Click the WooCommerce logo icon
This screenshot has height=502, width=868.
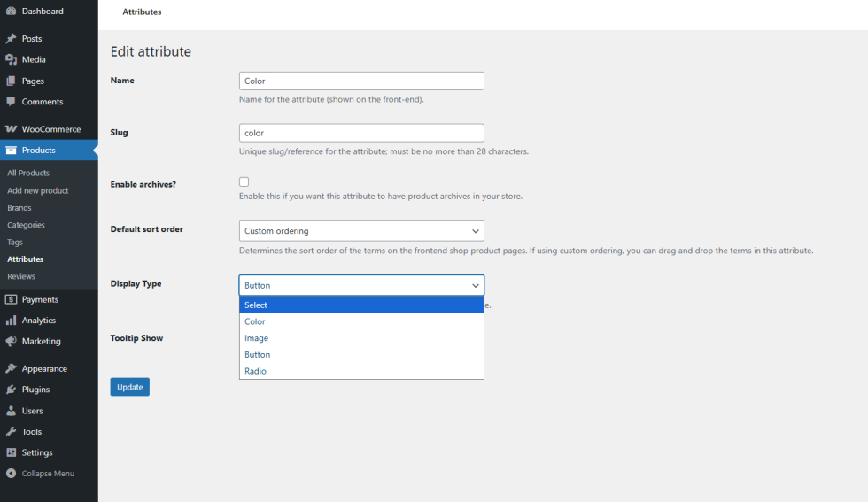(x=11, y=129)
